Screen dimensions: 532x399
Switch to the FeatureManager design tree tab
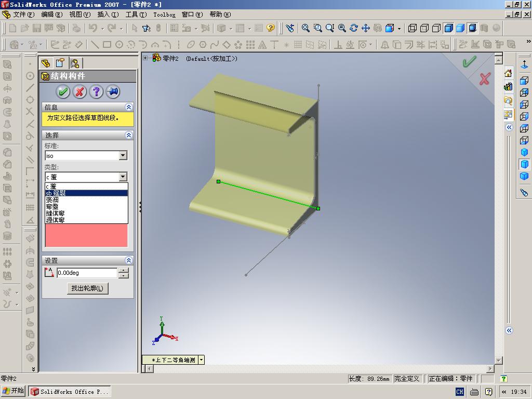click(x=46, y=63)
